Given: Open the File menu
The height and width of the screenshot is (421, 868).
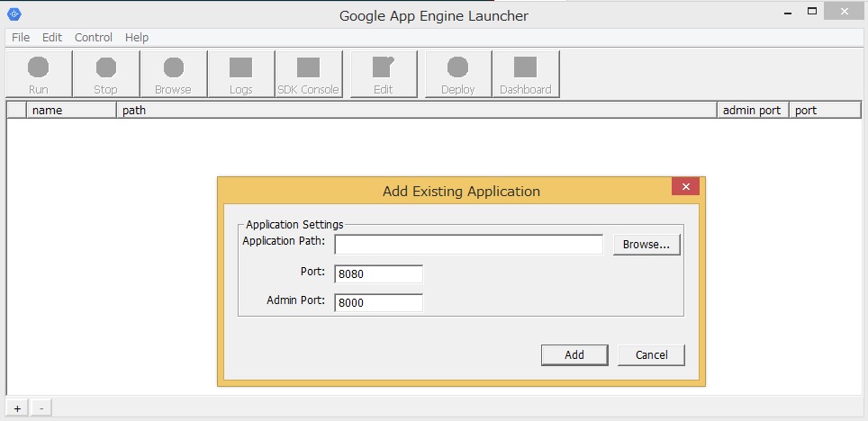Looking at the screenshot, I should [21, 37].
